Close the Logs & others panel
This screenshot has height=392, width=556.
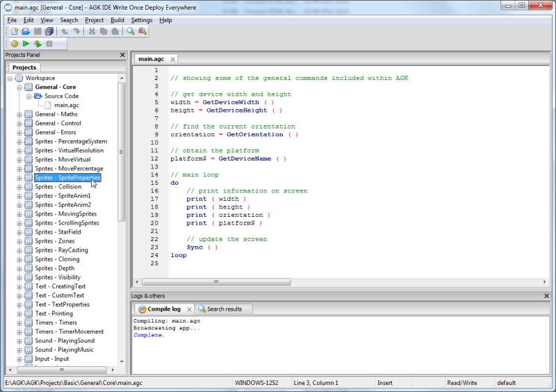(x=546, y=295)
